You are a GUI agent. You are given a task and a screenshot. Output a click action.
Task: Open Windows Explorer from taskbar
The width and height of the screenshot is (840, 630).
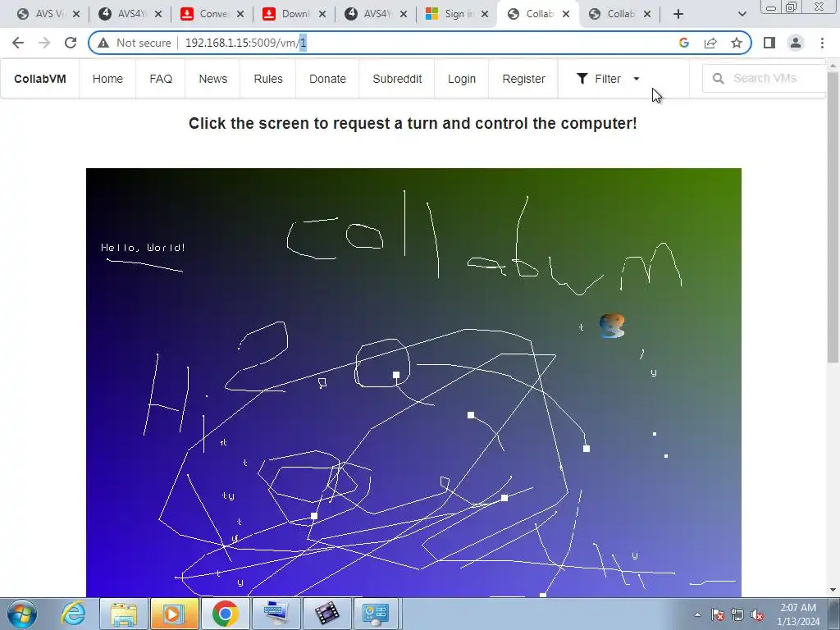coord(124,614)
